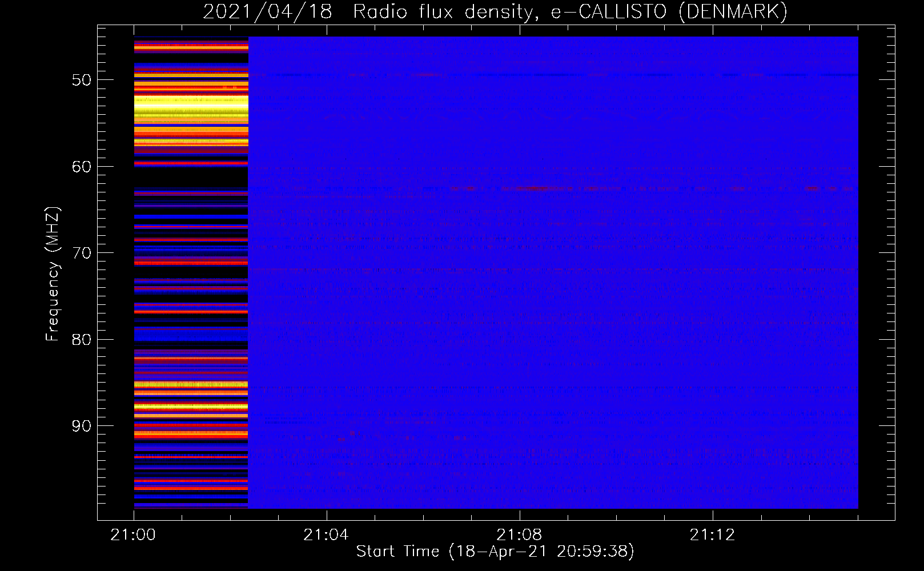Image resolution: width=924 pixels, height=571 pixels.
Task: Click the 50 MHz frequency label
Action: point(82,80)
